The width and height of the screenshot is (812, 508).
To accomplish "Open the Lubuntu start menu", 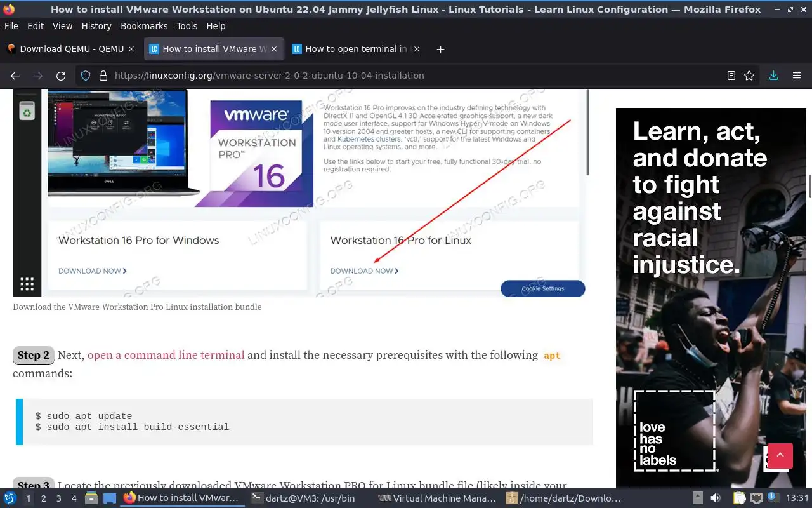I will 10,498.
